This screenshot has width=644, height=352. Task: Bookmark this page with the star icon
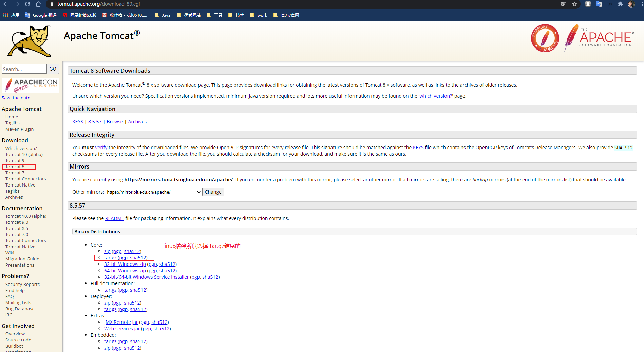tap(574, 4)
